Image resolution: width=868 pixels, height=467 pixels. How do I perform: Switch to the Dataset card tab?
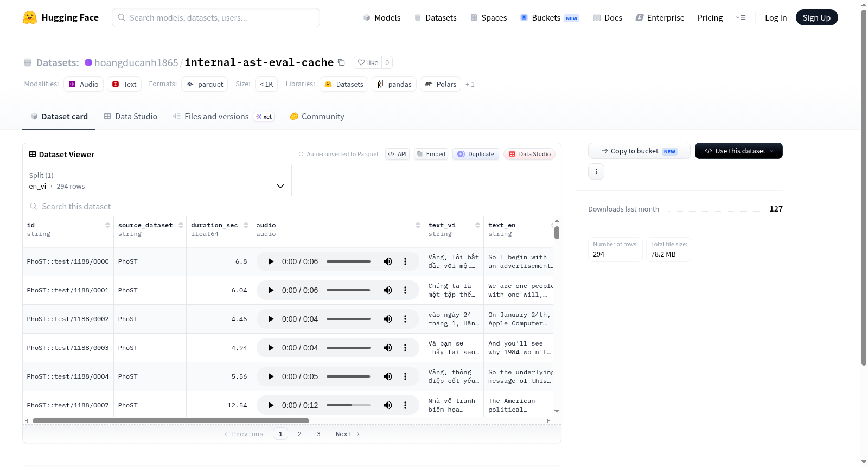pos(59,117)
